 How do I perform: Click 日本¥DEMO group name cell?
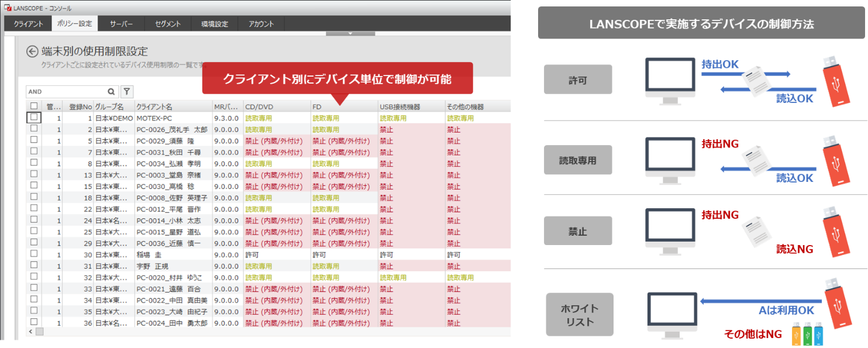point(114,118)
